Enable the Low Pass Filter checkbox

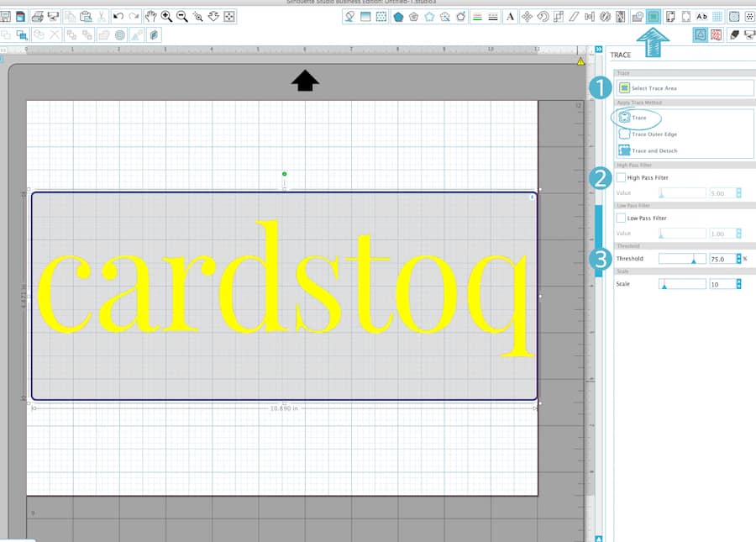point(621,218)
